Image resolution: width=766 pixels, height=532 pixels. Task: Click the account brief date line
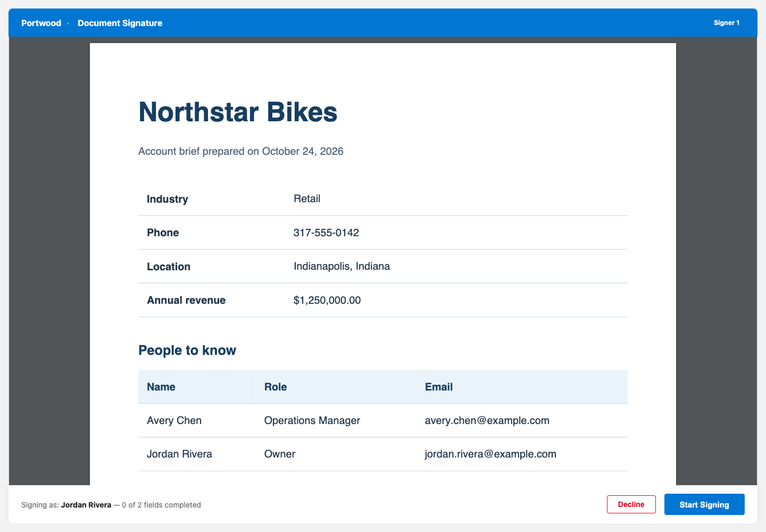[241, 151]
